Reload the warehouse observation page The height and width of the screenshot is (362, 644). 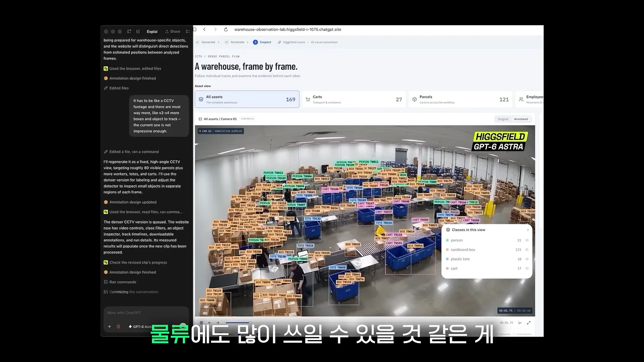[226, 29]
